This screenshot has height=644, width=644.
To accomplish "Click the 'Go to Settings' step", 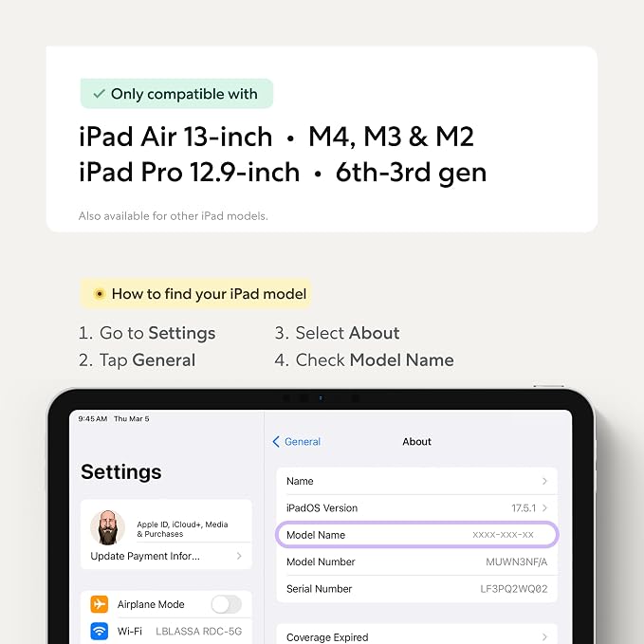I will pos(147,333).
